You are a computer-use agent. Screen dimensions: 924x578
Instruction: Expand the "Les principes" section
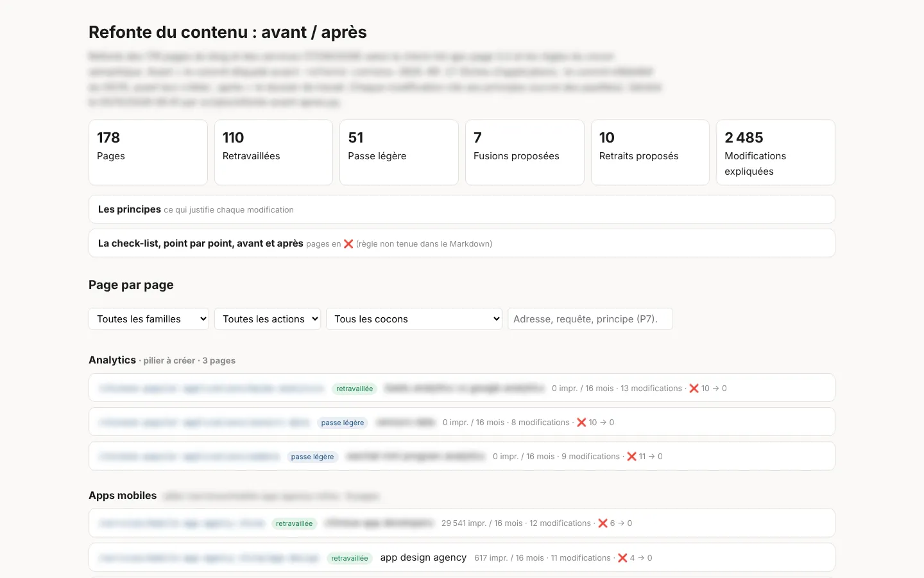[461, 209]
